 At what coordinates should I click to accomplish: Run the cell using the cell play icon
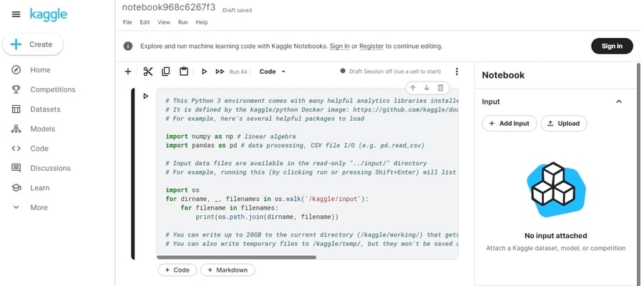[145, 96]
